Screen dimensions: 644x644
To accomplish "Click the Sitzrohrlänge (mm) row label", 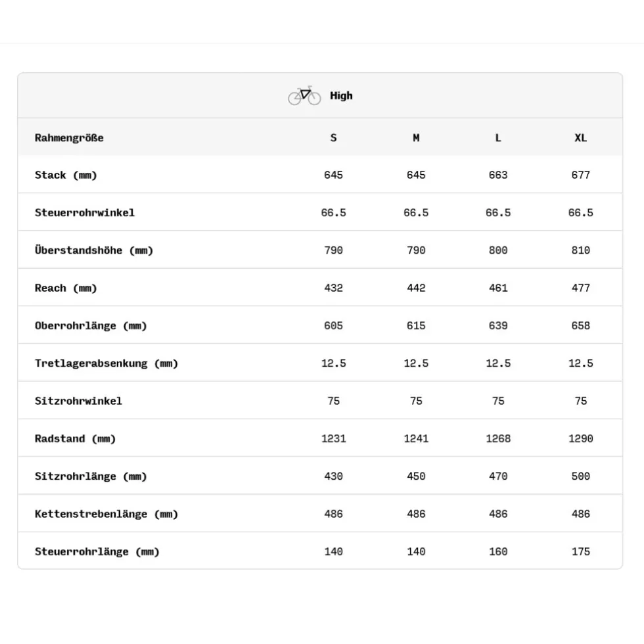I will tap(91, 476).
